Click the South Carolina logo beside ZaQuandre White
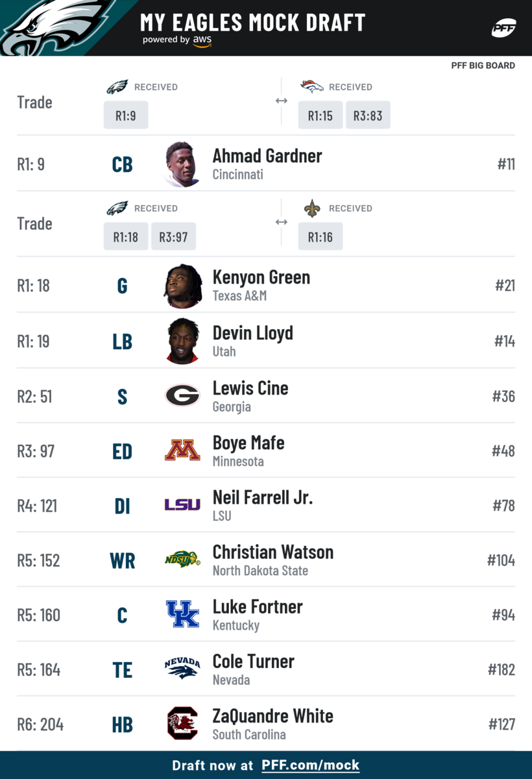 182,723
